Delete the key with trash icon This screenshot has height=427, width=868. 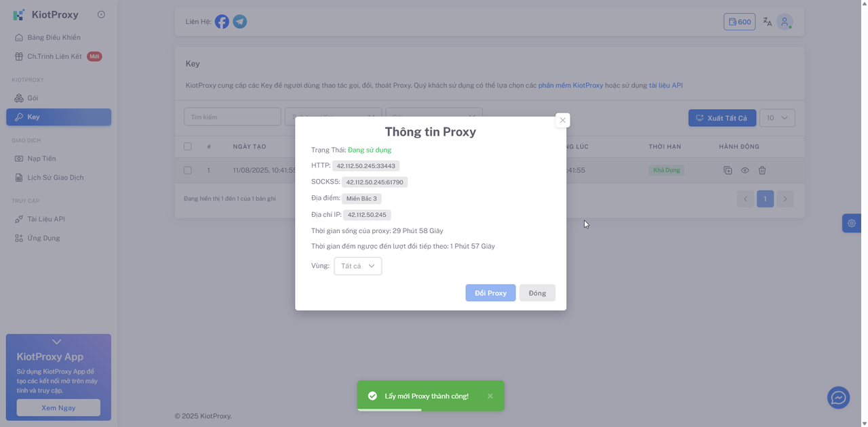pyautogui.click(x=762, y=170)
